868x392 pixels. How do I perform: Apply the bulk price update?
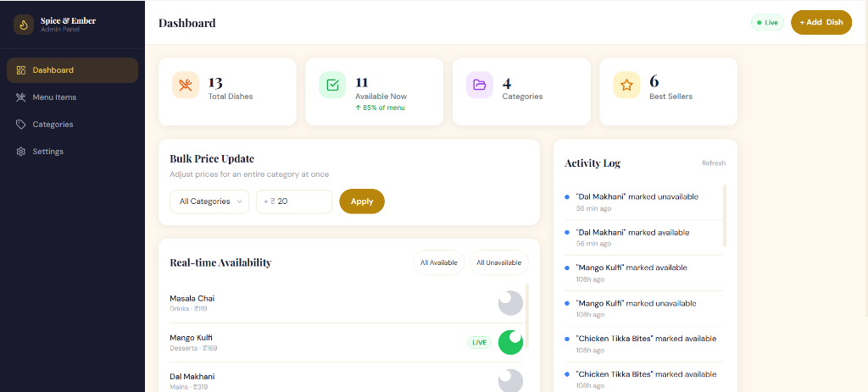pos(362,202)
